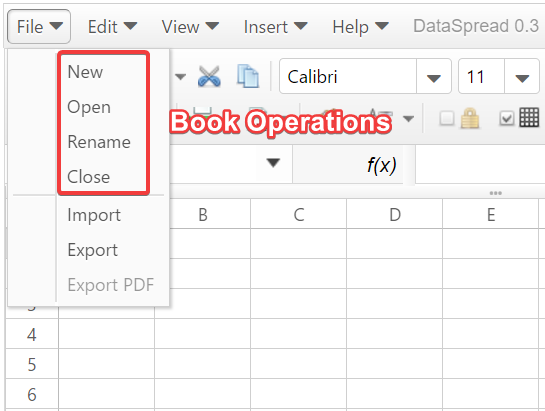Select column D header
The image size is (545, 411).
[394, 214]
